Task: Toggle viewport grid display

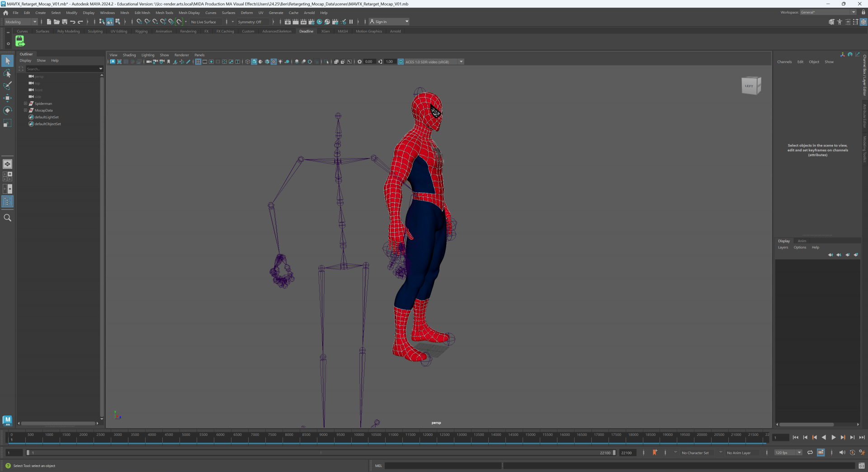Action: tap(198, 62)
